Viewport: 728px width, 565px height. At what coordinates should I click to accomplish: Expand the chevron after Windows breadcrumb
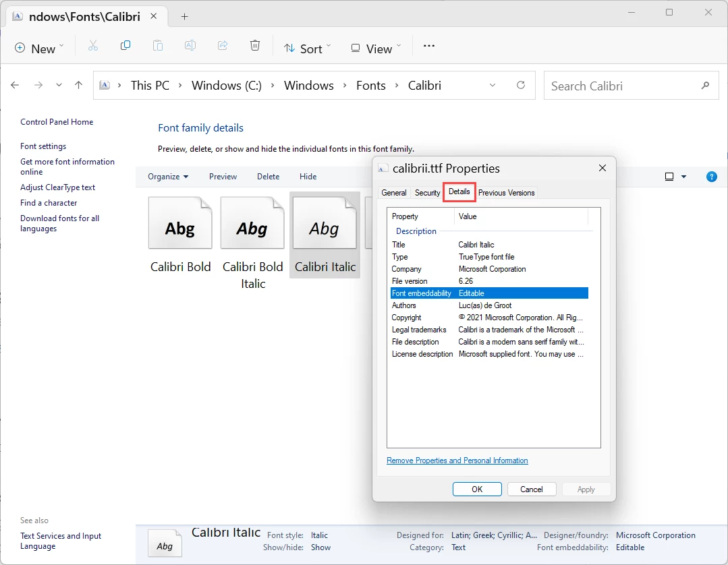345,86
